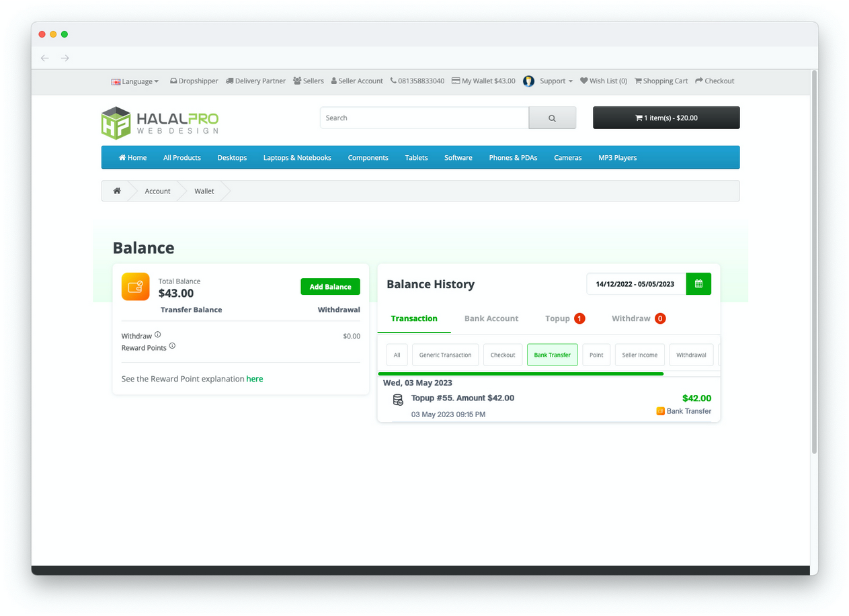
Task: Enable the Point transaction filter
Action: pyautogui.click(x=596, y=355)
